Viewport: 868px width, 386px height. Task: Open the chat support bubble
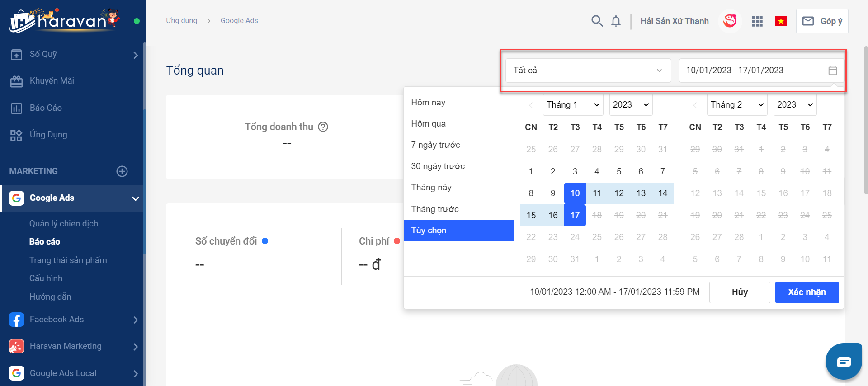[844, 362]
